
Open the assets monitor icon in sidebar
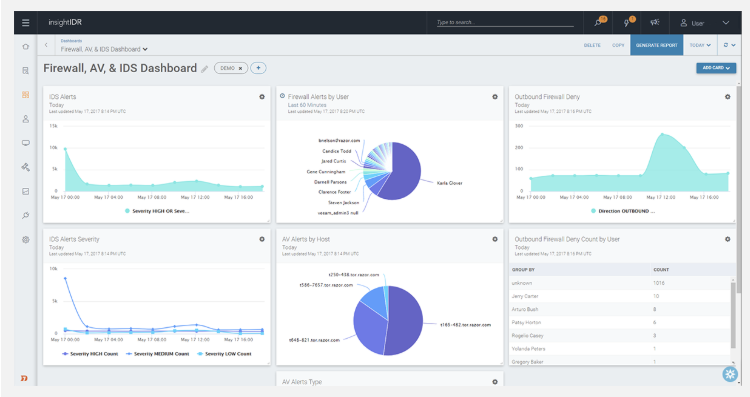[x=26, y=143]
